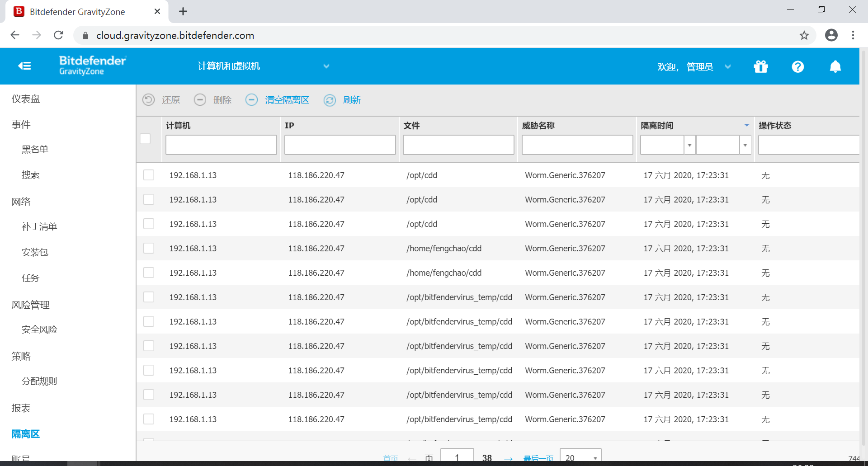Click the 刷新 refresh text button
The image size is (868, 466).
pos(352,100)
